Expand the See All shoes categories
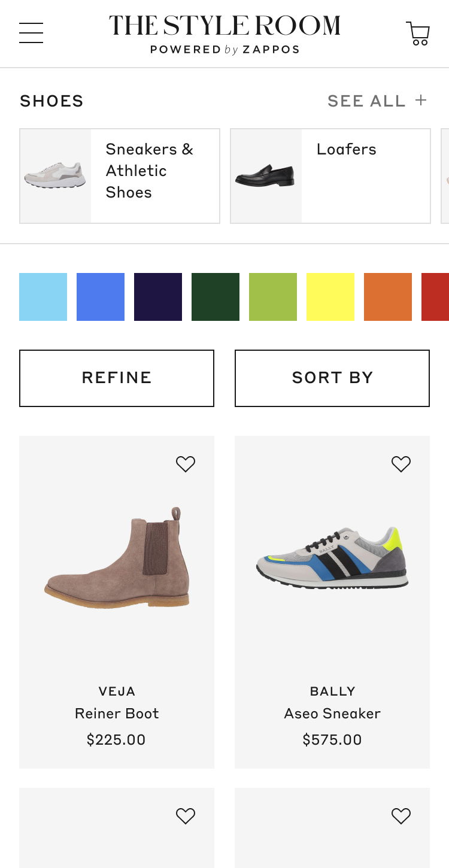449x868 pixels. click(377, 101)
